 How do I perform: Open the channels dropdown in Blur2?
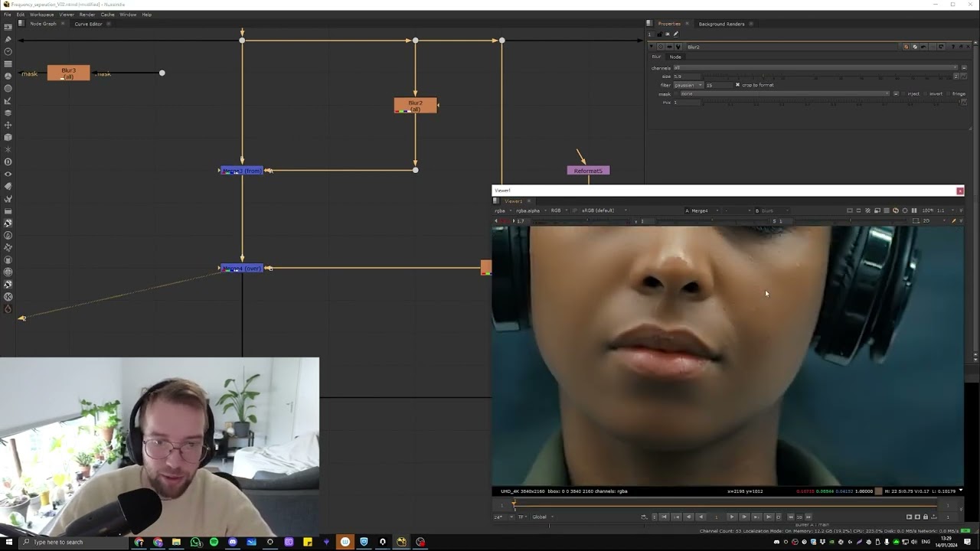click(x=816, y=67)
